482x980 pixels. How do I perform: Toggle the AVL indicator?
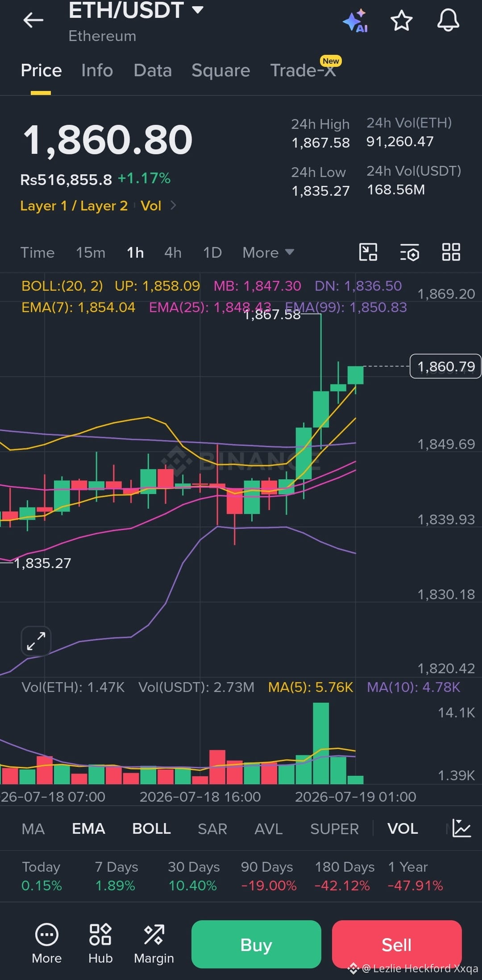tap(269, 829)
